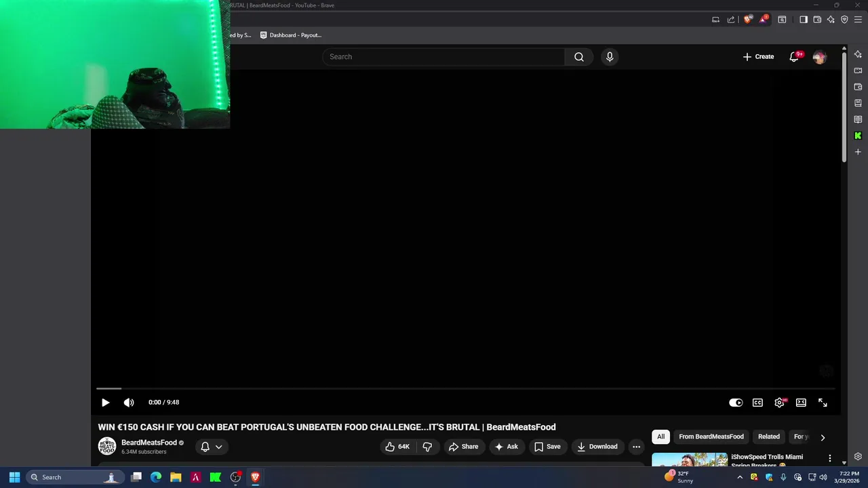Open Task View on taskbar

point(136,477)
